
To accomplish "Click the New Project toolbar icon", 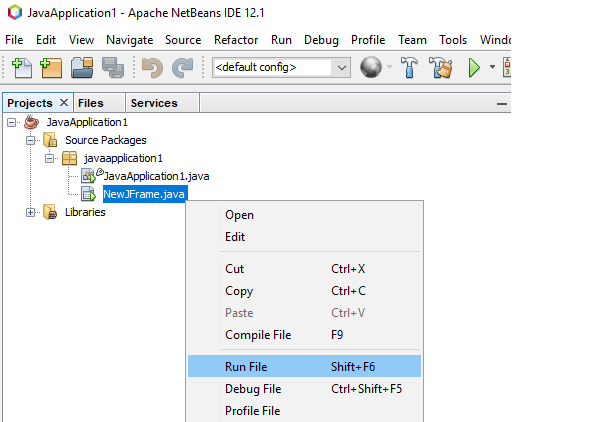I will (x=51, y=68).
